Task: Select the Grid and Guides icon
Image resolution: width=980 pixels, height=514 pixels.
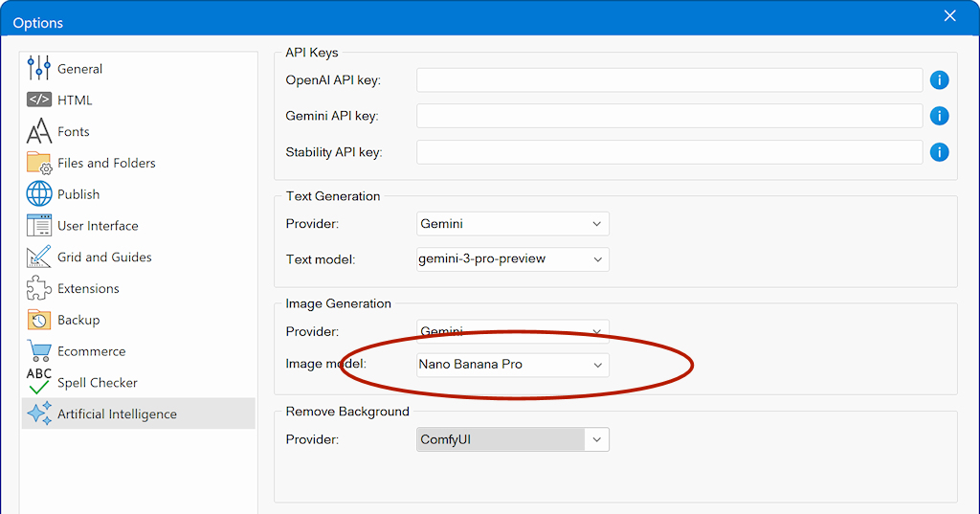Action: pyautogui.click(x=38, y=257)
